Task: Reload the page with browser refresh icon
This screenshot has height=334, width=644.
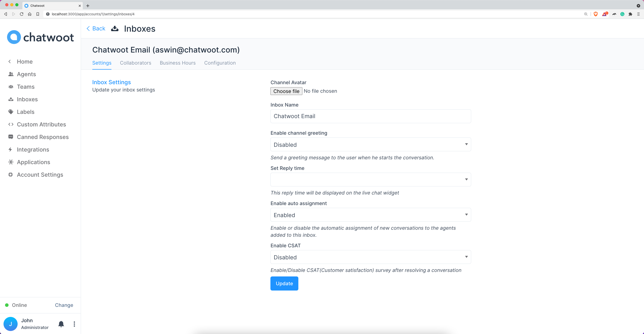Action: tap(22, 14)
